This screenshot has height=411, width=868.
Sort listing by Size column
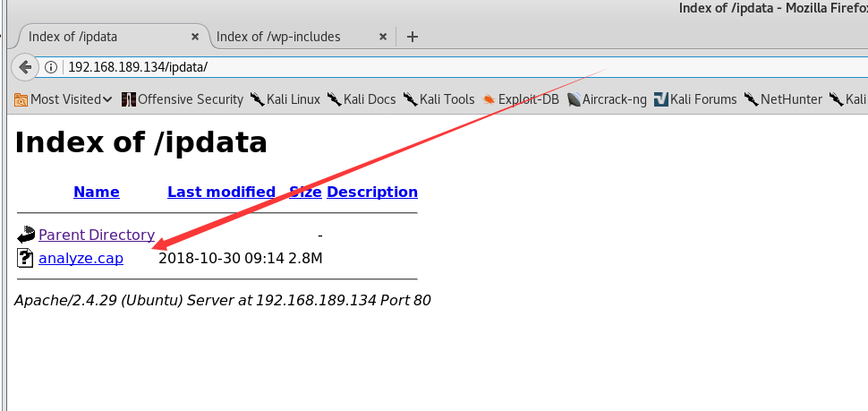305,193
